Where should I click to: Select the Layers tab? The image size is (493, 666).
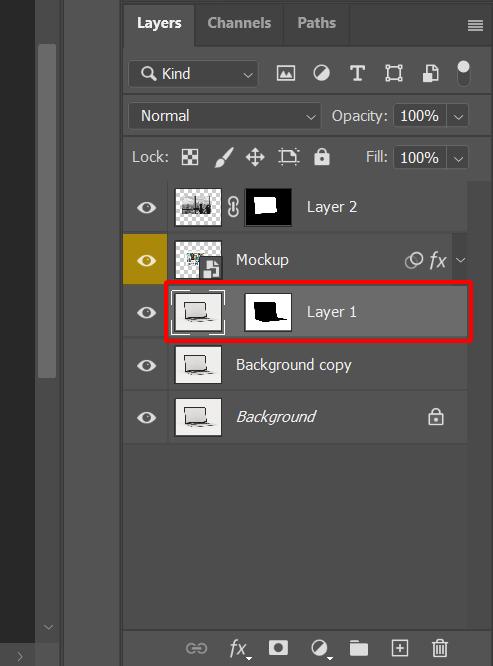(x=159, y=23)
